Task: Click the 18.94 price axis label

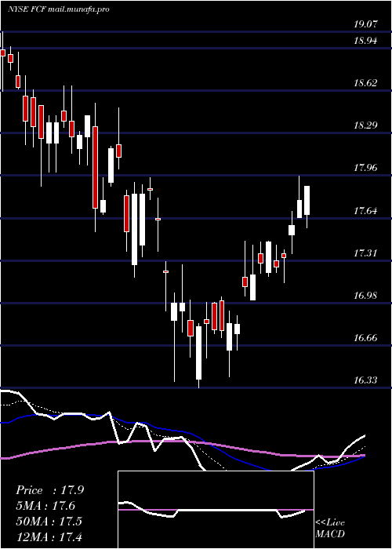Action: coord(365,41)
